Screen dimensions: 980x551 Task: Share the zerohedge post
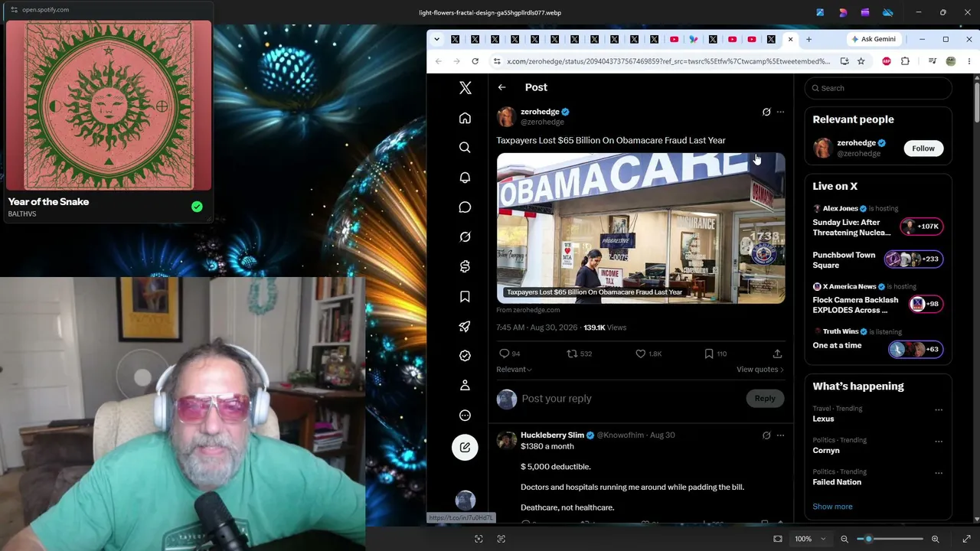pos(777,354)
